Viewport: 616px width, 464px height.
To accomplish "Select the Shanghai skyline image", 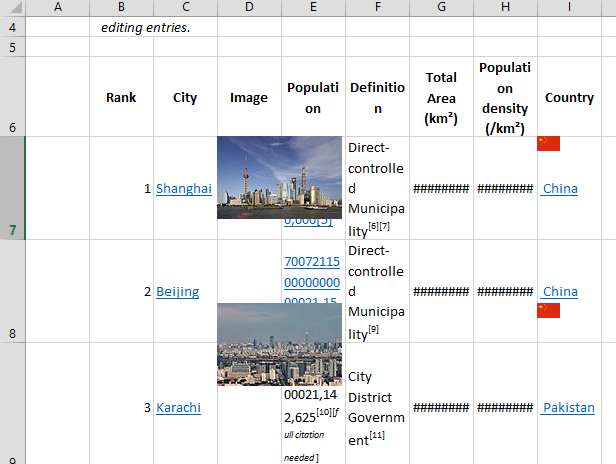I will (x=279, y=177).
